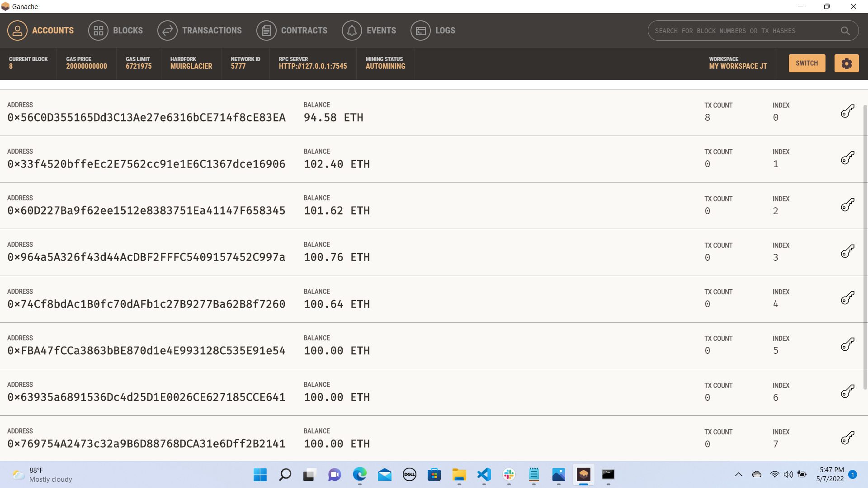Open the Blocks view icon
The image size is (868, 488).
[98, 30]
